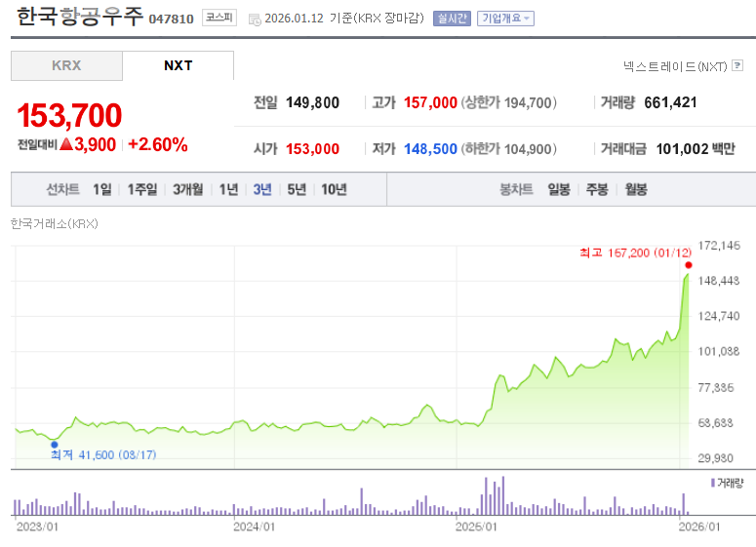
Task: Click the 2024/01 axis label
Action: 254,527
